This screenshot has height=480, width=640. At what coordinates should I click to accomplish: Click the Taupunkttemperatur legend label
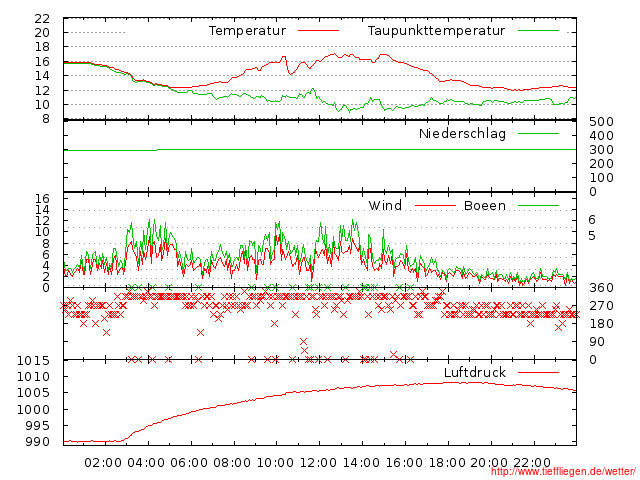(x=436, y=31)
